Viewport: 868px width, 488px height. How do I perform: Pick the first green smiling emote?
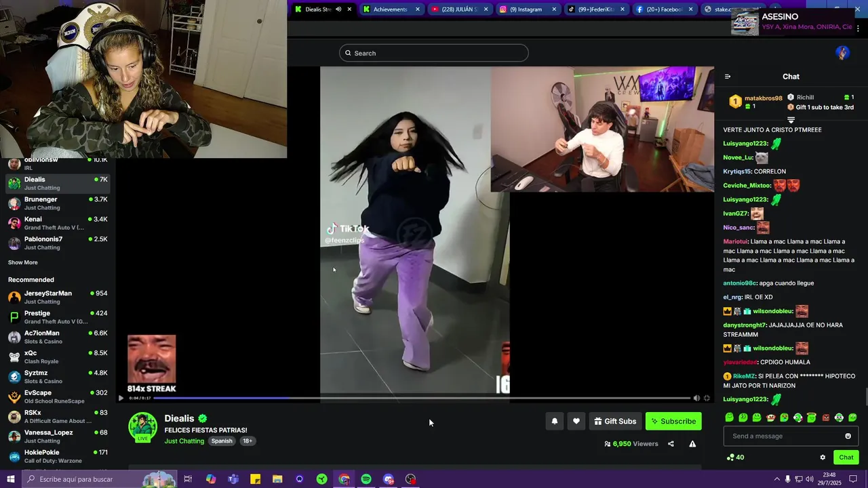[x=729, y=418]
